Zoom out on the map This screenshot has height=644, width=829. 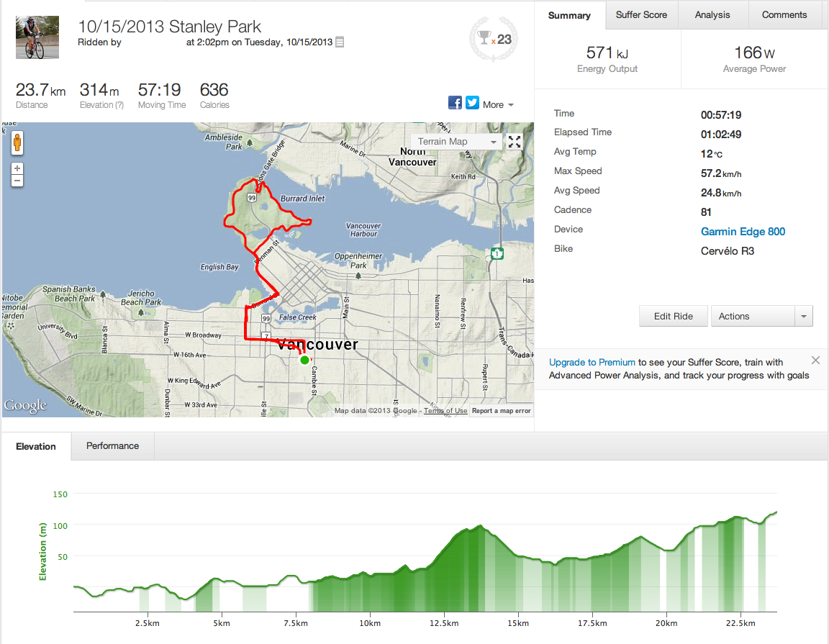click(x=17, y=181)
